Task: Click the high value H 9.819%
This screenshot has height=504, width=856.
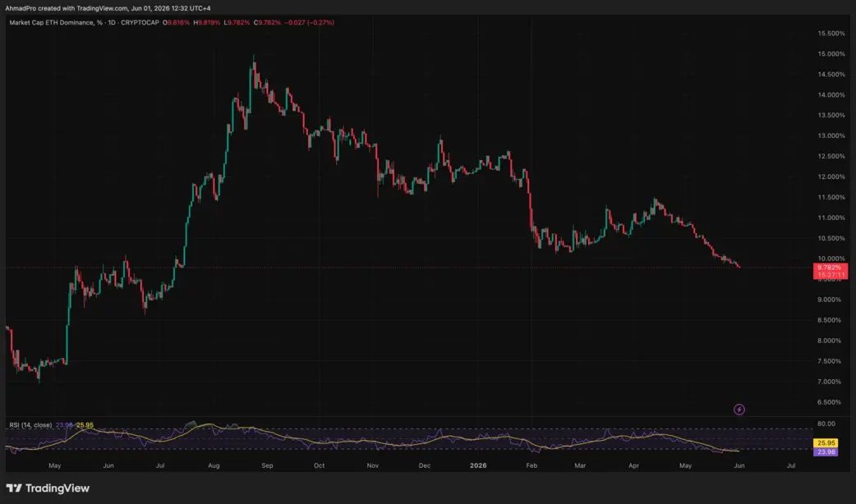Action: pos(207,23)
